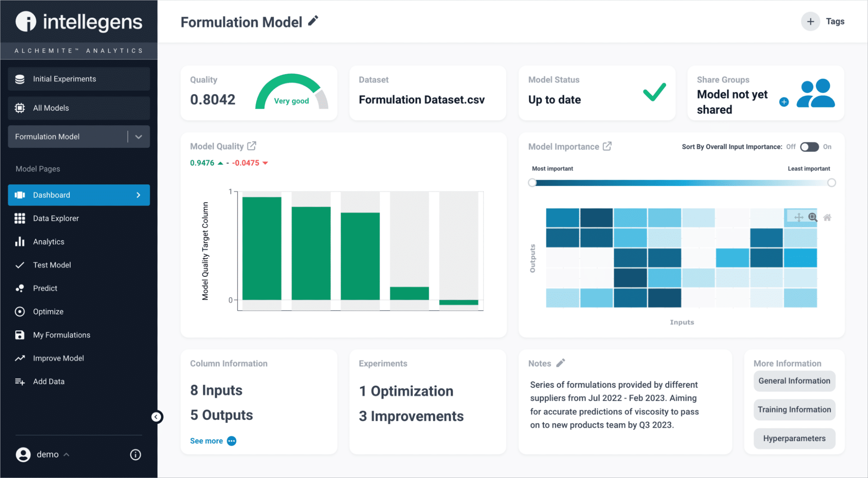Click the blue plus to add share group
The height and width of the screenshot is (478, 868).
[x=784, y=102]
